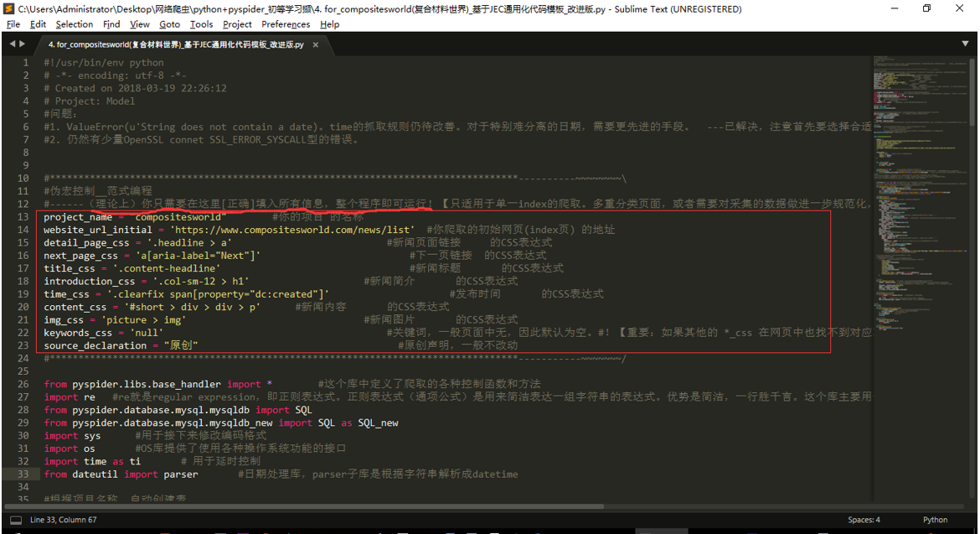Open the panel switcher icon in status bar
The image size is (980, 534).
(x=16, y=520)
